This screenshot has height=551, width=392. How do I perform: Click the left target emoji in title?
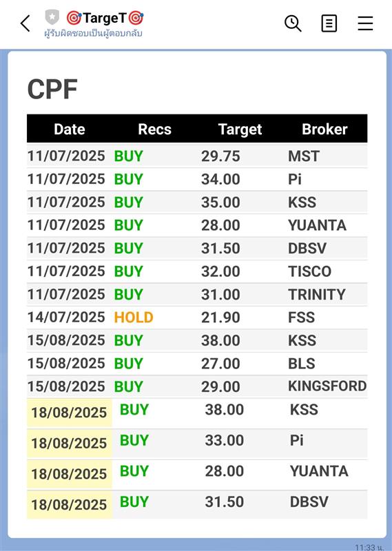(x=74, y=18)
